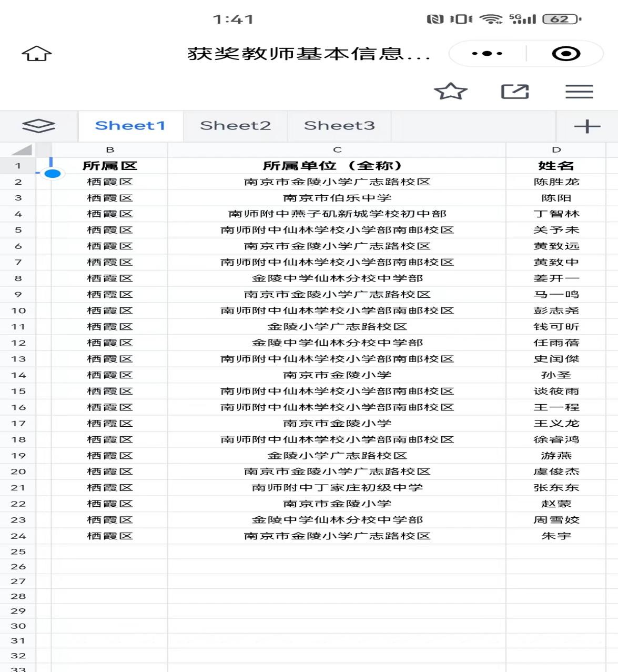
Task: Select row 10 header
Action: pyautogui.click(x=18, y=310)
